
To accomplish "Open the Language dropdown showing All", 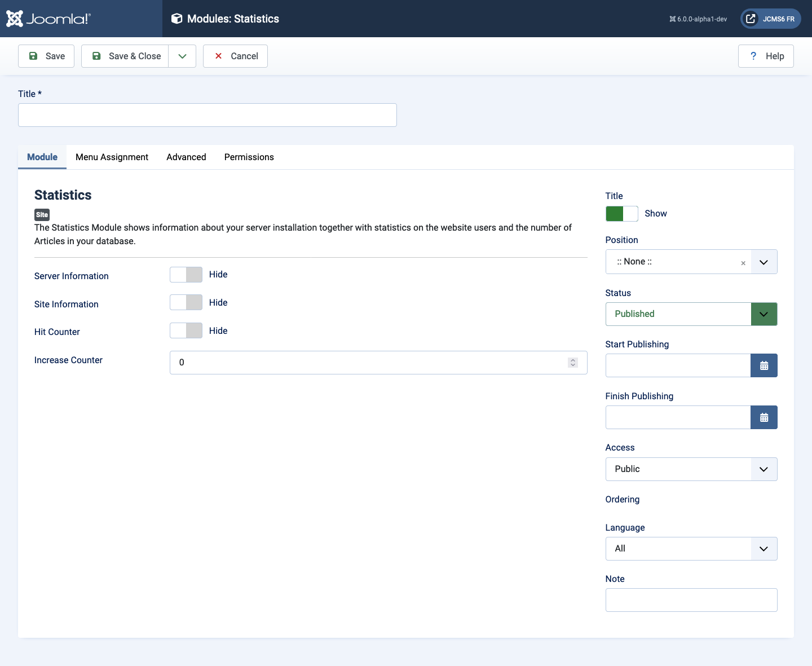I will pos(691,549).
